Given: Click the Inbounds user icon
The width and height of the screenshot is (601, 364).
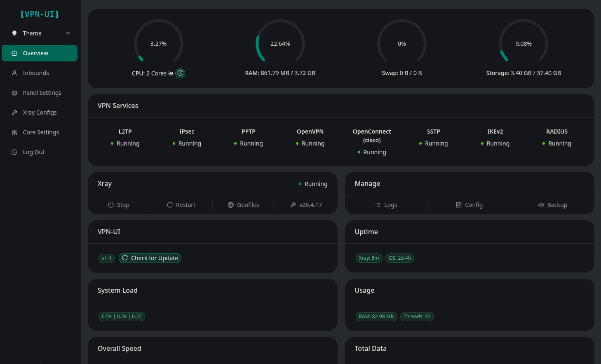Looking at the screenshot, I should pyautogui.click(x=14, y=73).
